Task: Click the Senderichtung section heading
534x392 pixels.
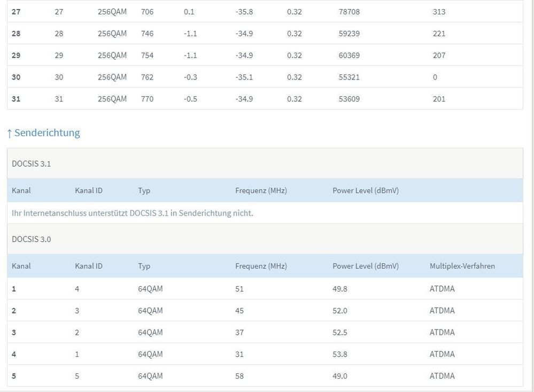Action: tap(44, 132)
